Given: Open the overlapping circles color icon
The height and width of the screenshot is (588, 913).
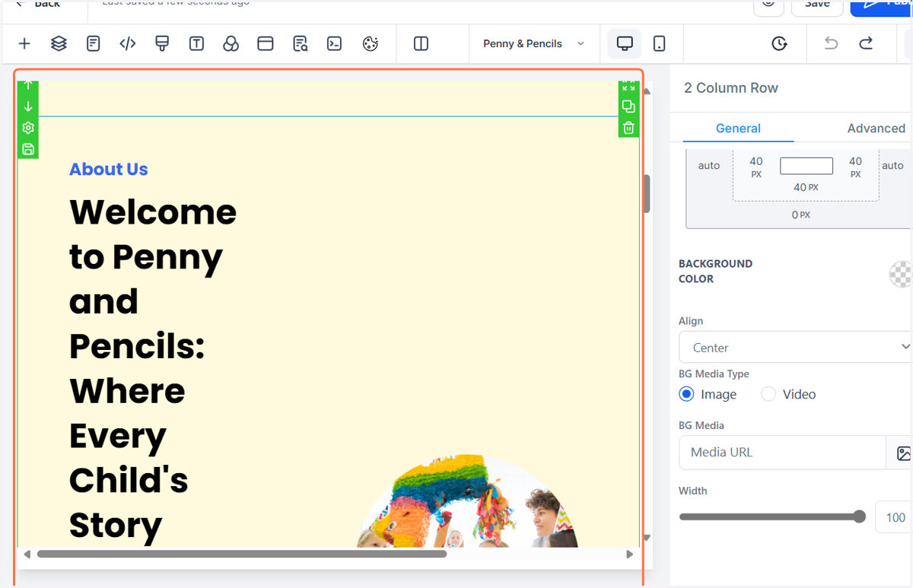Looking at the screenshot, I should (x=231, y=43).
